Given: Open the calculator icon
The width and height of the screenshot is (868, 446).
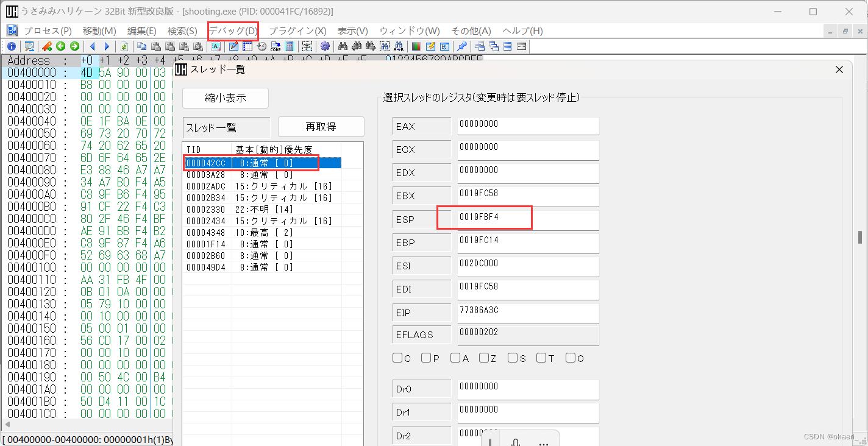Looking at the screenshot, I should click(x=290, y=46).
